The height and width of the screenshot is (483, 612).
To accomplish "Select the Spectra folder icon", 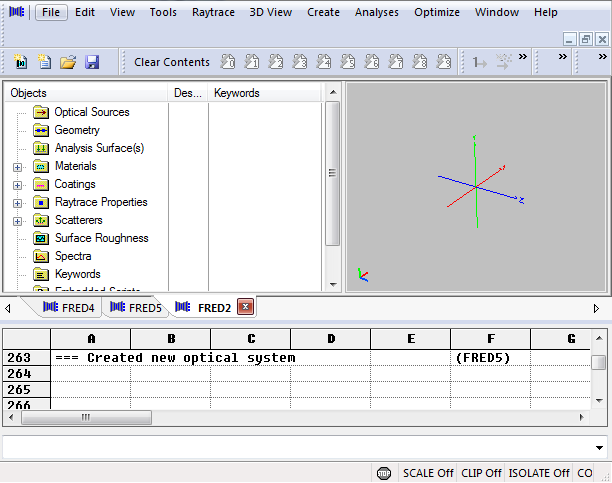I will (x=41, y=256).
